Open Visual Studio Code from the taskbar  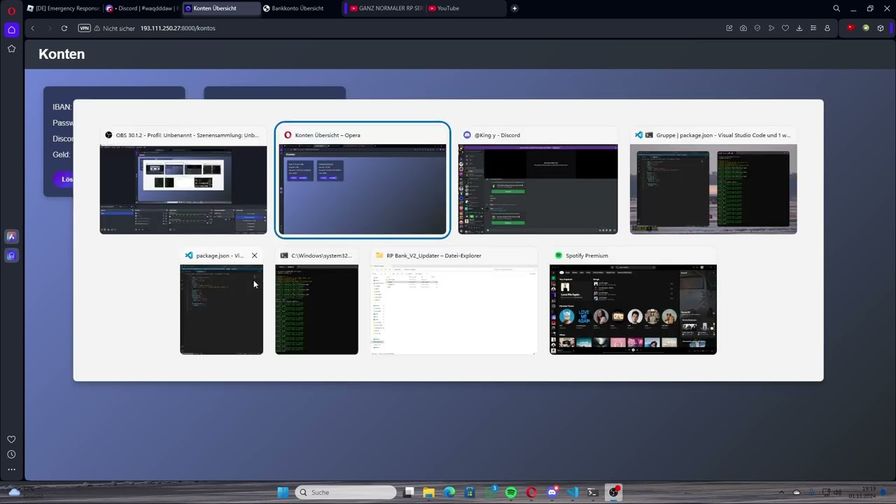[573, 492]
